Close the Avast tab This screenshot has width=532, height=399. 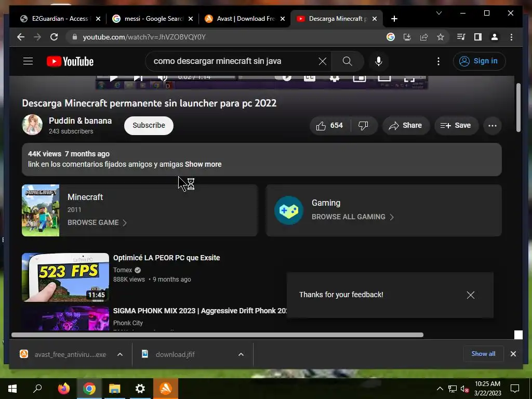(283, 19)
